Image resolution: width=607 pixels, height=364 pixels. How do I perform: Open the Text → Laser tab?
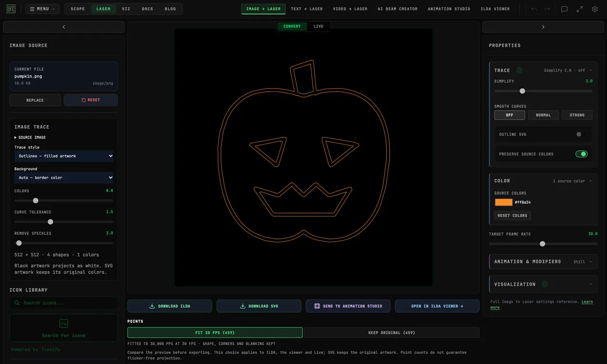pyautogui.click(x=307, y=9)
